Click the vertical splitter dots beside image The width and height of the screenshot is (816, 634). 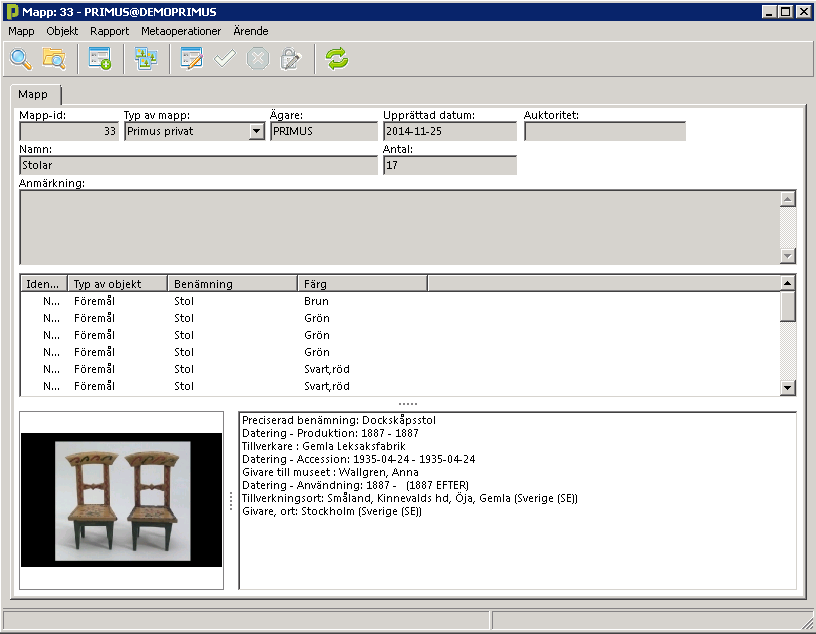click(x=231, y=501)
